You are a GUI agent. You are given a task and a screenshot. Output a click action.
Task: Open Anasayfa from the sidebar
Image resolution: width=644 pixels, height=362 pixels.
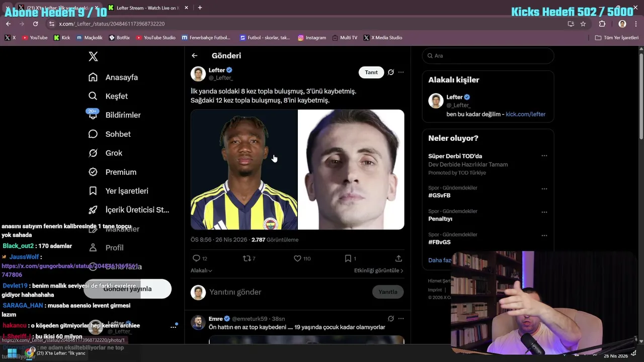coord(113,77)
